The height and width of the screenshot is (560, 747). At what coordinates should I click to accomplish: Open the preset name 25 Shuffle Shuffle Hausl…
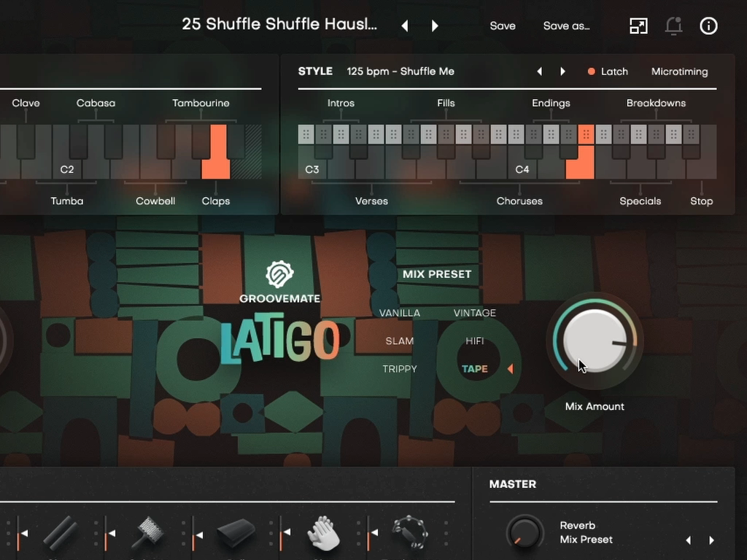pos(279,24)
